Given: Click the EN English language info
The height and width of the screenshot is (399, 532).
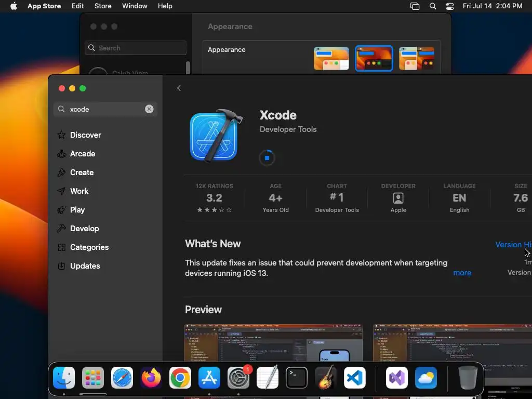Looking at the screenshot, I should 459,198.
